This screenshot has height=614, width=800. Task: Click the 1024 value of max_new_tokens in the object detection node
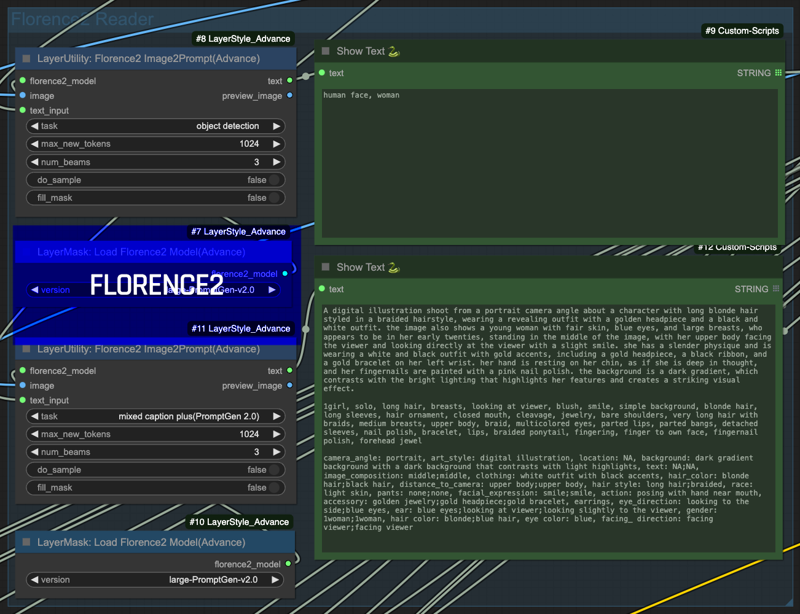click(249, 144)
